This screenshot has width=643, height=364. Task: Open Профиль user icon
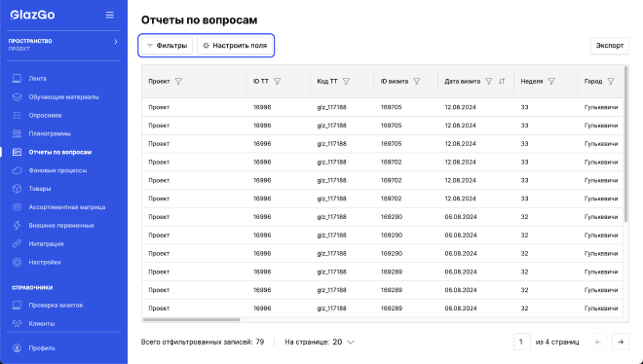(x=17, y=348)
